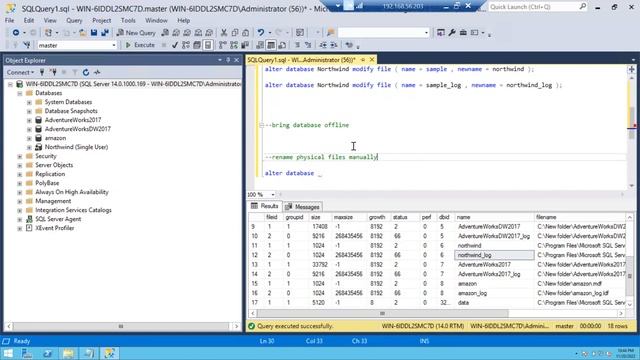Open the Tools menu
Screen dimensions: 640x360
pos(128,20)
